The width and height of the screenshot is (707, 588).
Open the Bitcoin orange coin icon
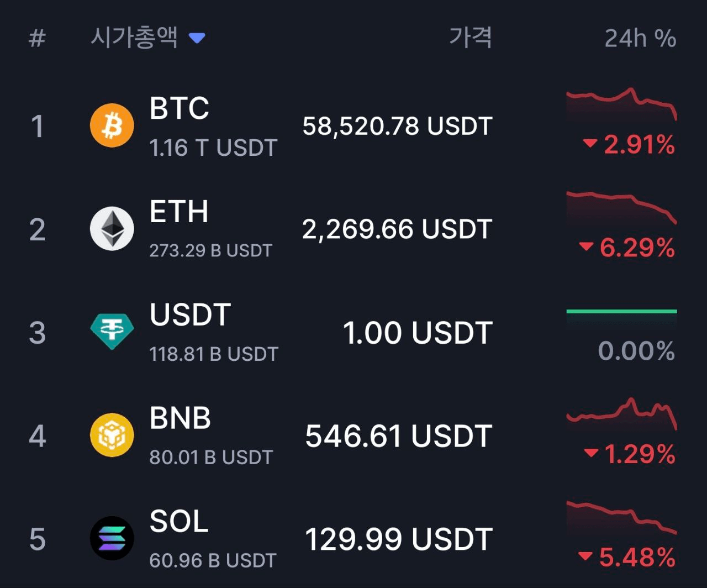pyautogui.click(x=112, y=125)
